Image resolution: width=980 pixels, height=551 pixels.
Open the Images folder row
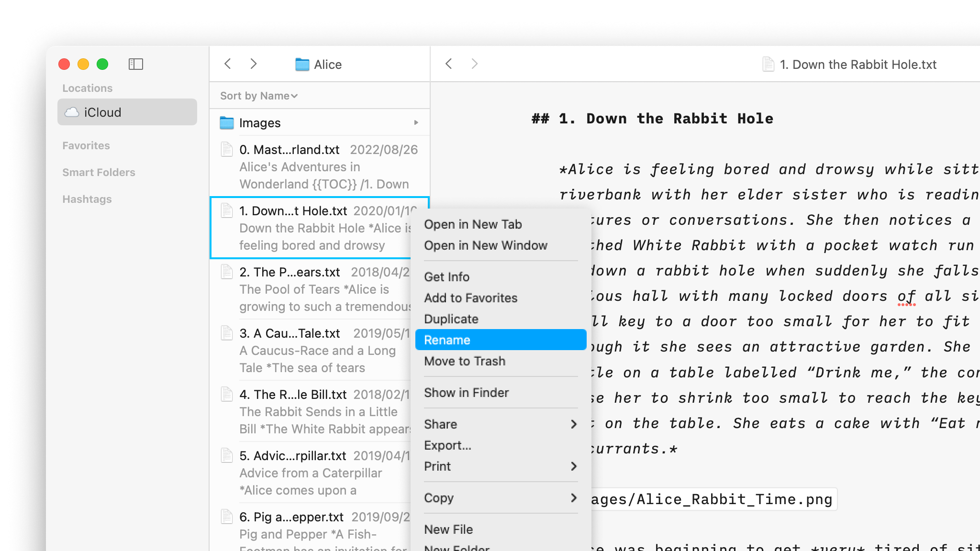tap(320, 123)
